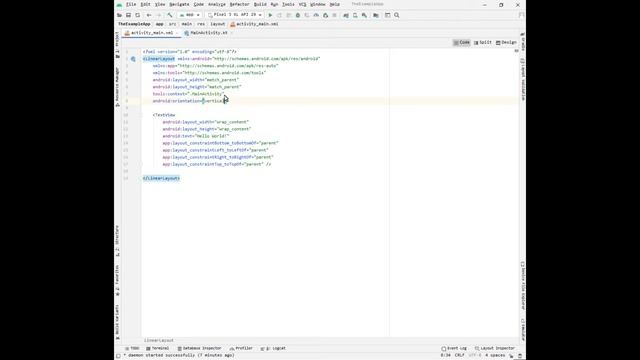Click the Open folder toolbar icon
The width and height of the screenshot is (640, 360).
119,15
